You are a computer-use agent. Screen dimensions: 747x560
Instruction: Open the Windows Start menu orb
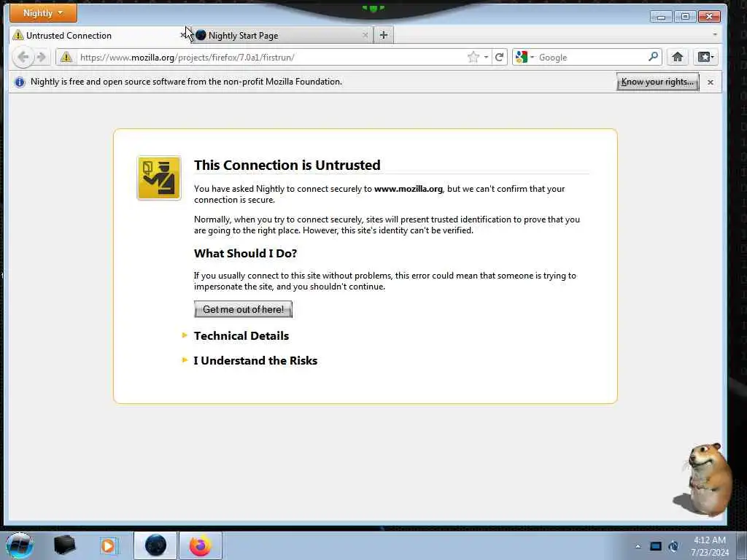[19, 545]
